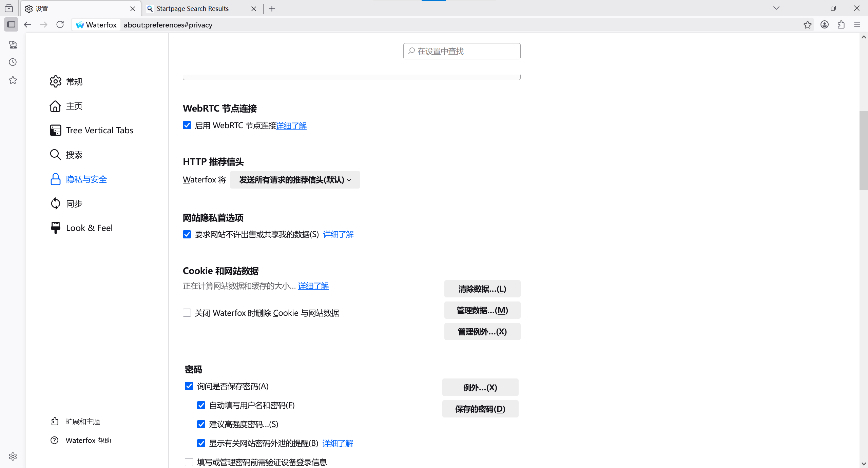Open the hamburger application menu
The height and width of the screenshot is (468, 868).
point(857,25)
